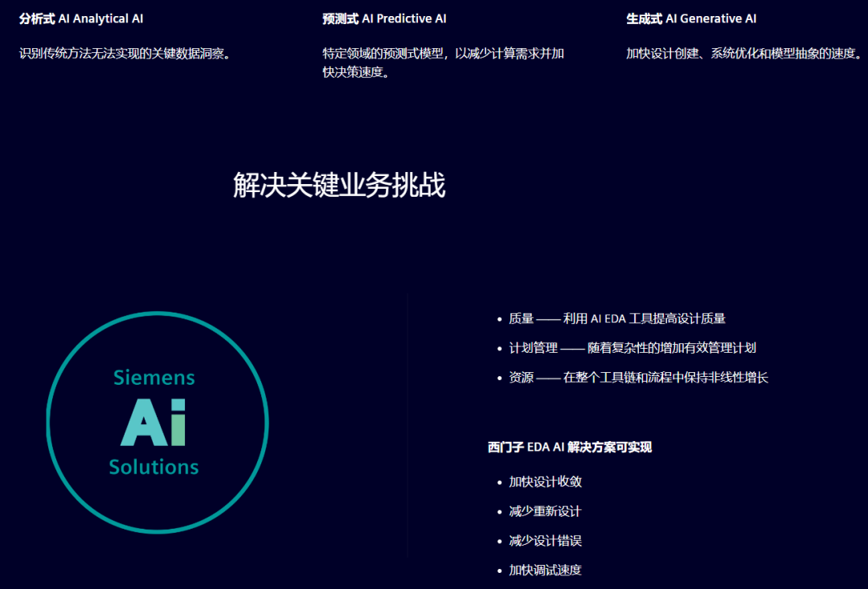The width and height of the screenshot is (868, 589).
Task: Select the bullet "减少设计错误"
Action: [x=545, y=541]
